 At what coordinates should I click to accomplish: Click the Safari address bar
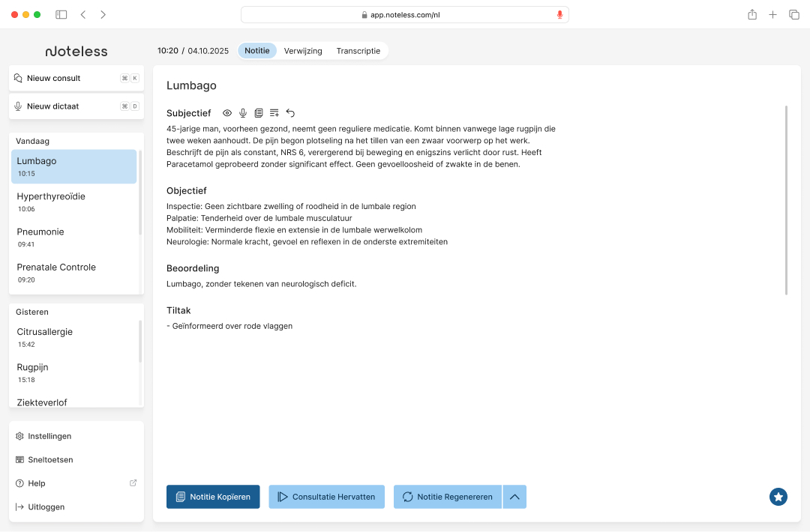[404, 15]
